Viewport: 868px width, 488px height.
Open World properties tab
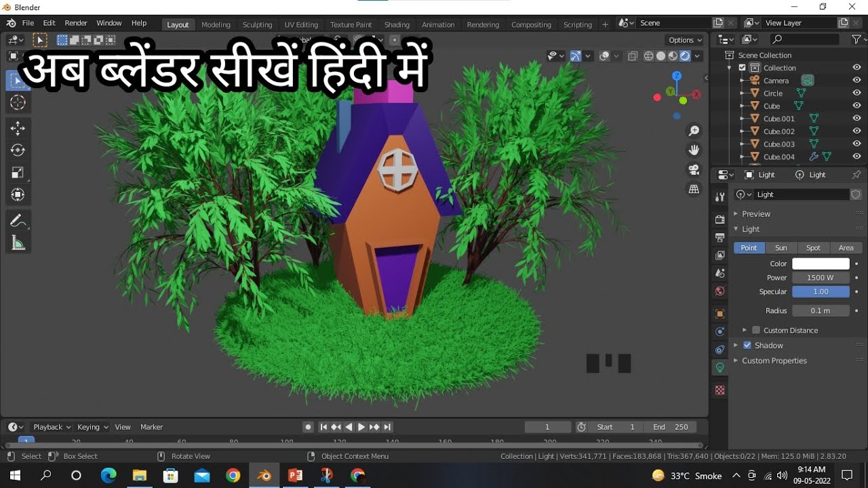click(720, 291)
